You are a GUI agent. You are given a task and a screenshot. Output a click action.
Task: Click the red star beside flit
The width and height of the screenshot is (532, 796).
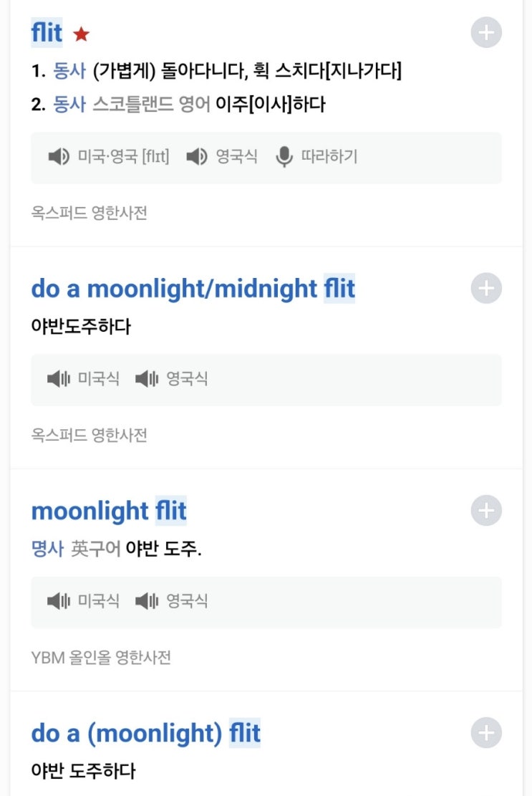(82, 34)
